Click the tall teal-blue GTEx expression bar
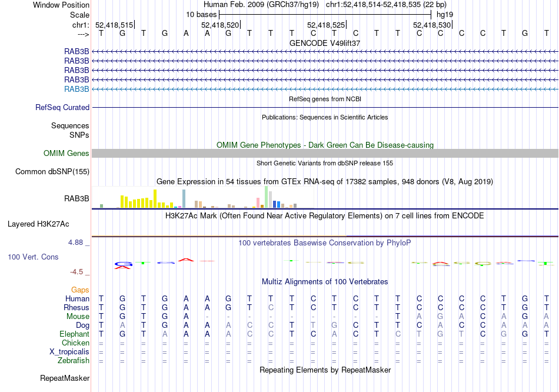559x392 pixels. [x=184, y=199]
